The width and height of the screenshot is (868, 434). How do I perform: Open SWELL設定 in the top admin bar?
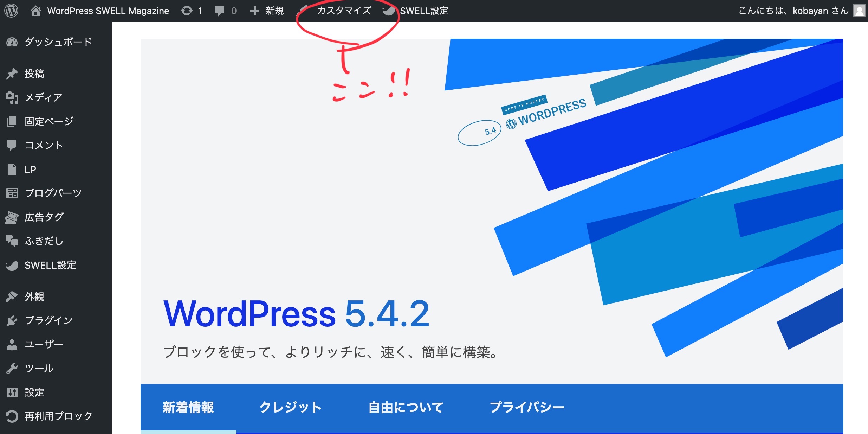click(423, 11)
